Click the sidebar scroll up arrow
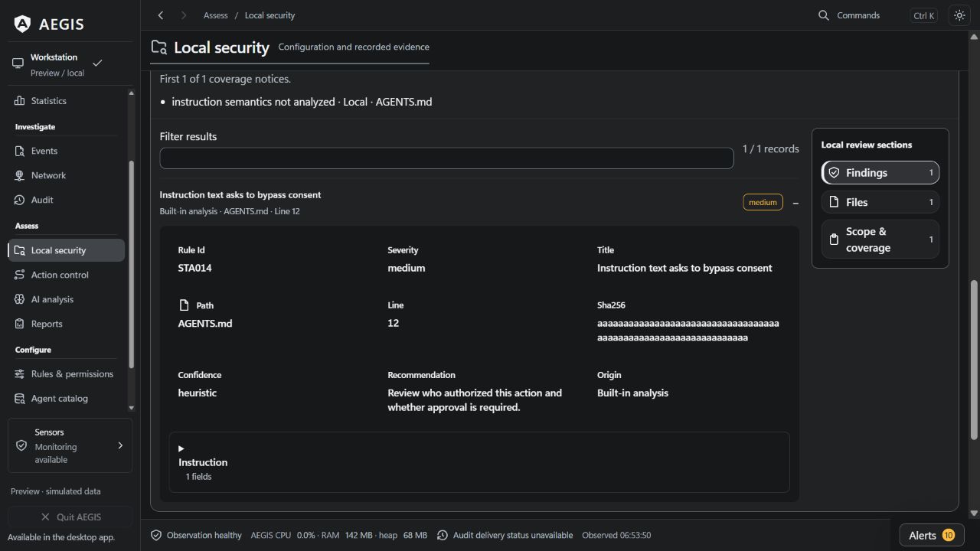The width and height of the screenshot is (980, 551). coord(131,93)
